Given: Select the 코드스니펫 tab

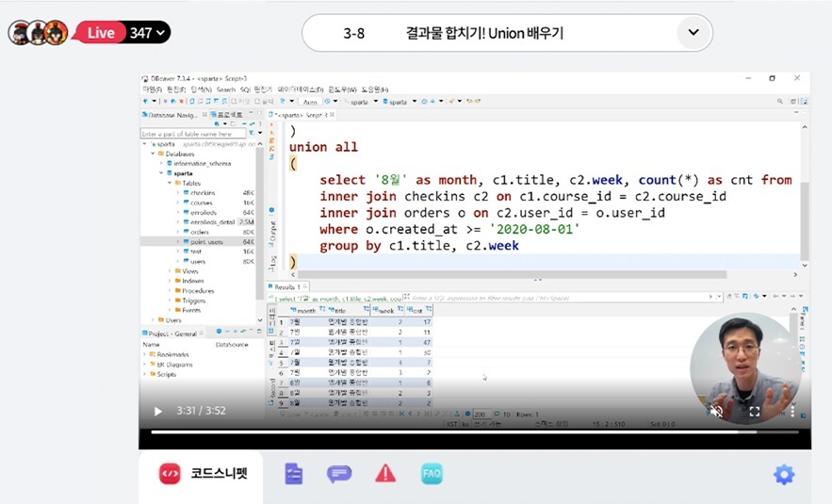Looking at the screenshot, I should pyautogui.click(x=202, y=473).
